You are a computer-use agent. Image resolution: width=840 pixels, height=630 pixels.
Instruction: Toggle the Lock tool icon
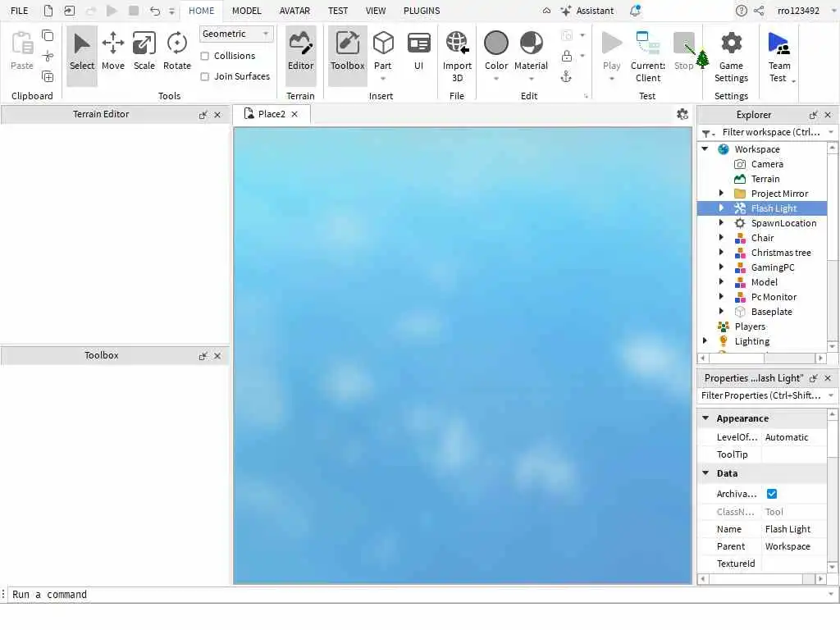[x=566, y=56]
